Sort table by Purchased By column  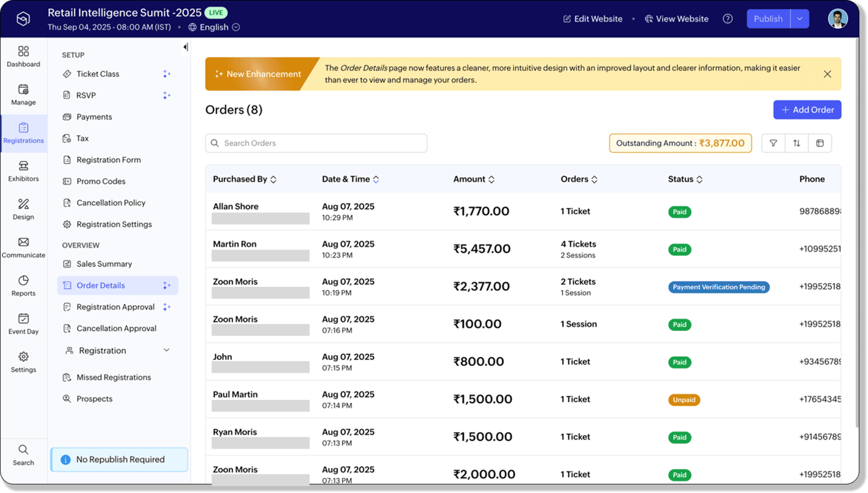tap(273, 180)
